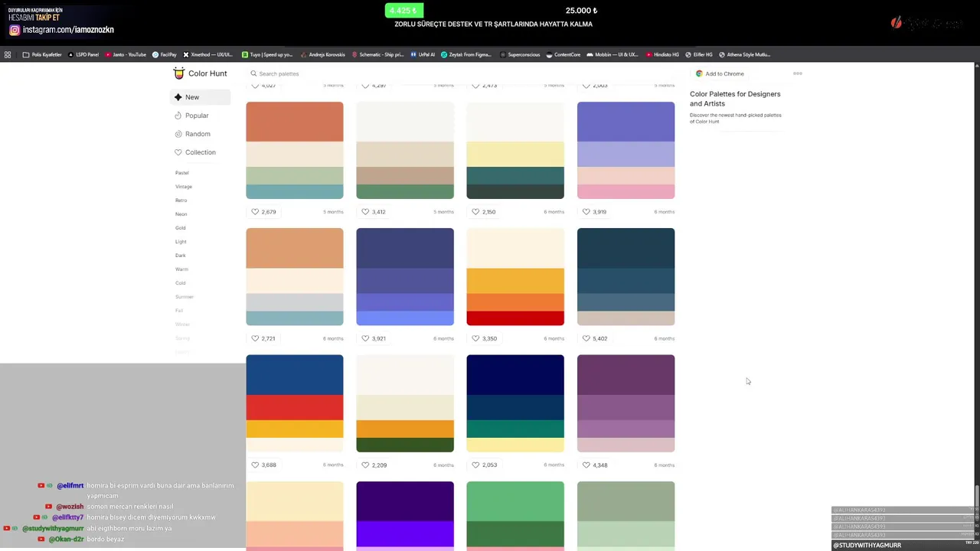The height and width of the screenshot is (551, 980).
Task: Select plum top color of 4,348-likes palette
Action: point(626,374)
